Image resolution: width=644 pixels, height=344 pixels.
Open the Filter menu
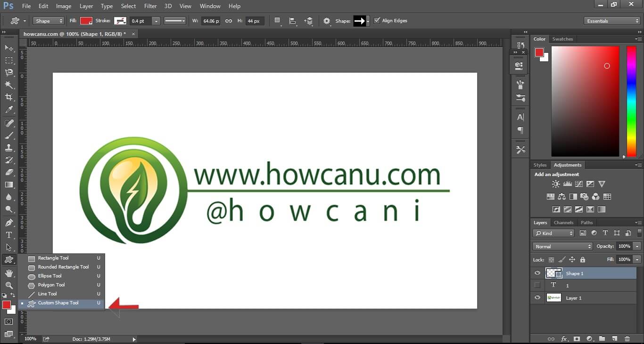[x=150, y=6]
